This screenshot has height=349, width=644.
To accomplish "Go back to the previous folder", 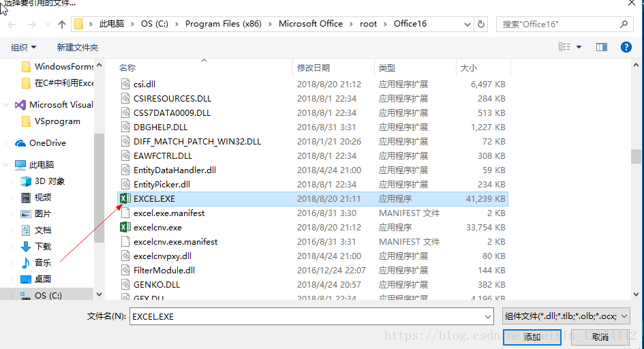I will click(x=12, y=25).
